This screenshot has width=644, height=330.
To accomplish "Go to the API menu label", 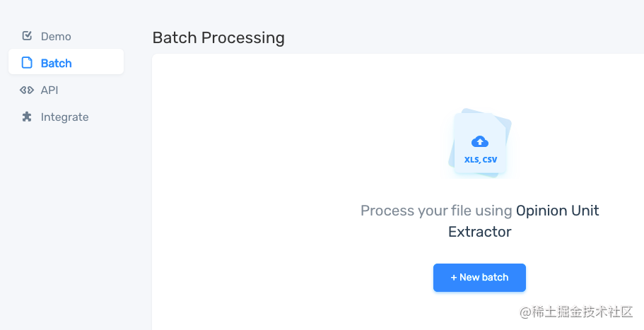I will (x=49, y=90).
